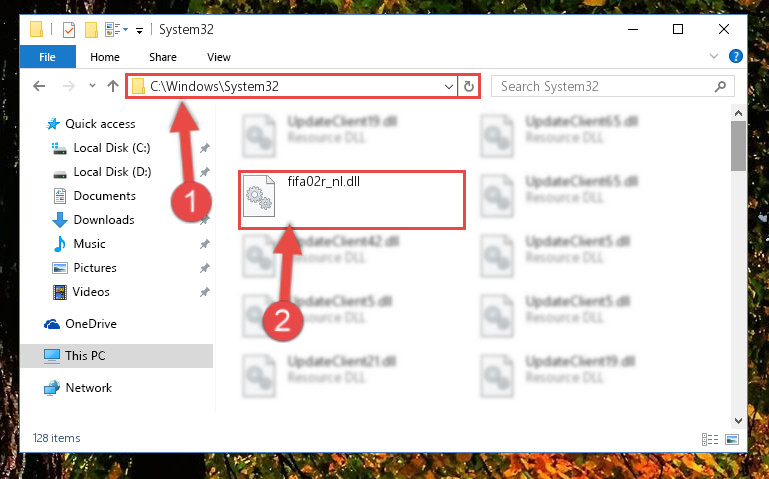Viewport: 769px width, 479px height.
Task: Open the Help question mark icon
Action: coord(736,56)
